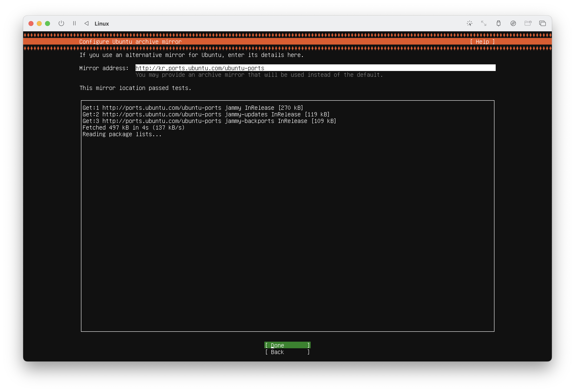Image resolution: width=575 pixels, height=392 pixels.
Task: Click the 'Mirror address:' label
Action: [104, 68]
